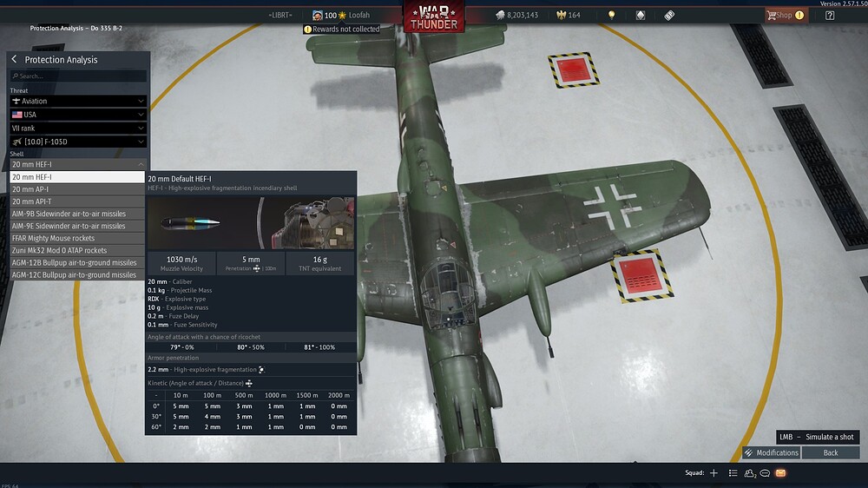Click the 81° - 100% ricochet value
Viewport: 868px width, 488px height.
click(319, 347)
